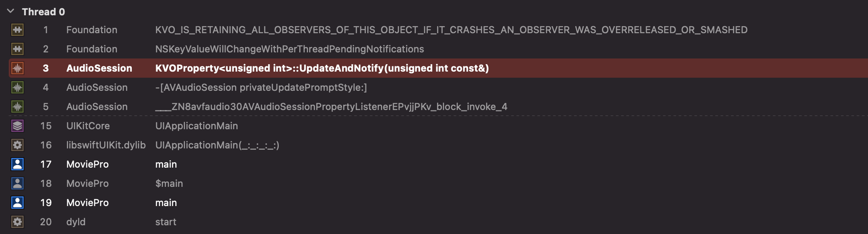Click the AudioSession waveform icon on frame 4
The height and width of the screenshot is (234, 868).
point(17,87)
